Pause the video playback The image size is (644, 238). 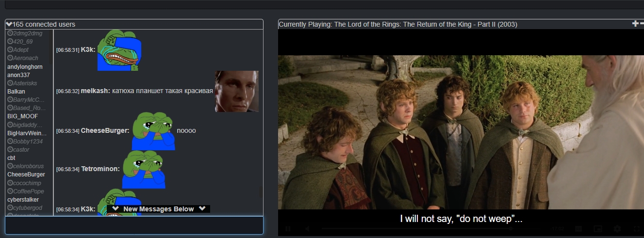287,229
